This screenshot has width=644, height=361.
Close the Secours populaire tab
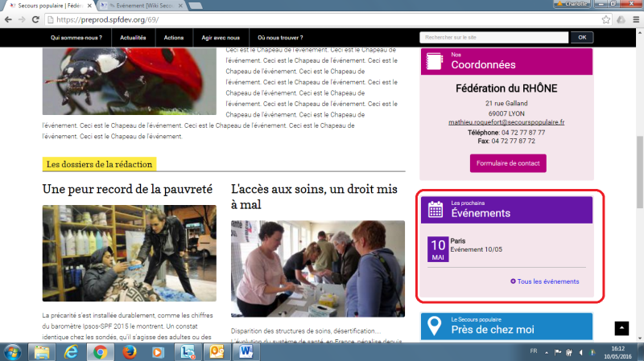point(89,6)
